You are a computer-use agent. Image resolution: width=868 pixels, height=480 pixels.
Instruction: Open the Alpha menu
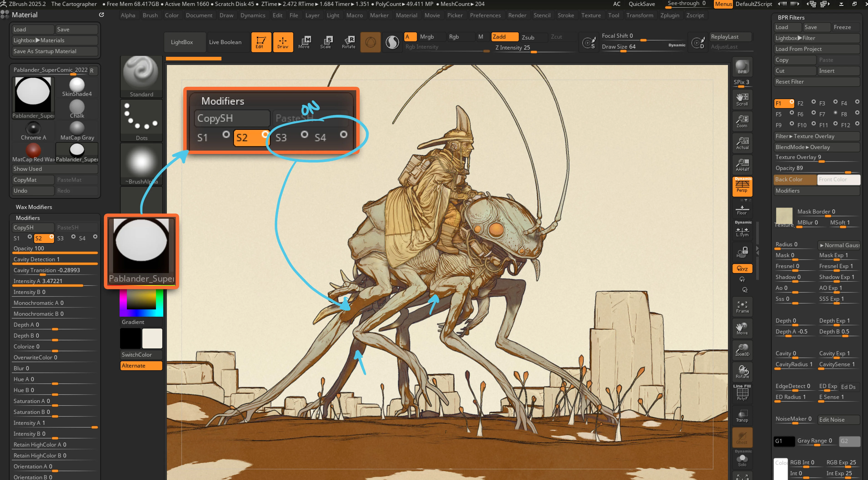(x=128, y=15)
